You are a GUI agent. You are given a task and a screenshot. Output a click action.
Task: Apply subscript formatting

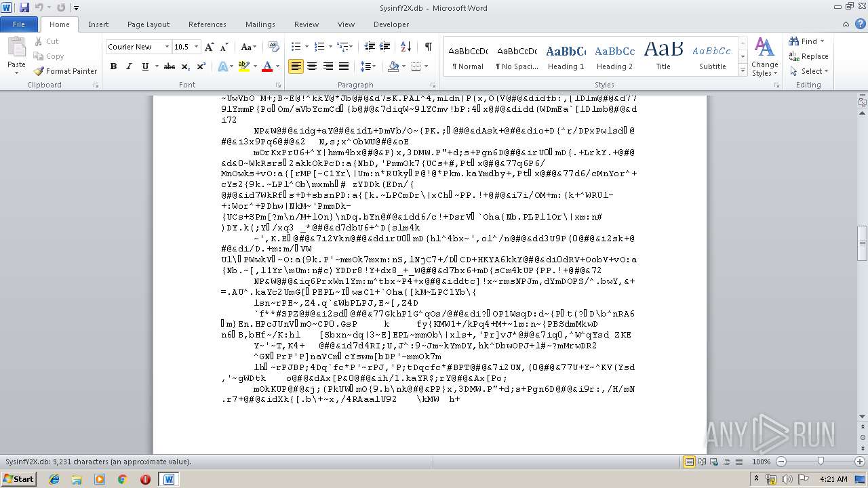[x=186, y=66]
